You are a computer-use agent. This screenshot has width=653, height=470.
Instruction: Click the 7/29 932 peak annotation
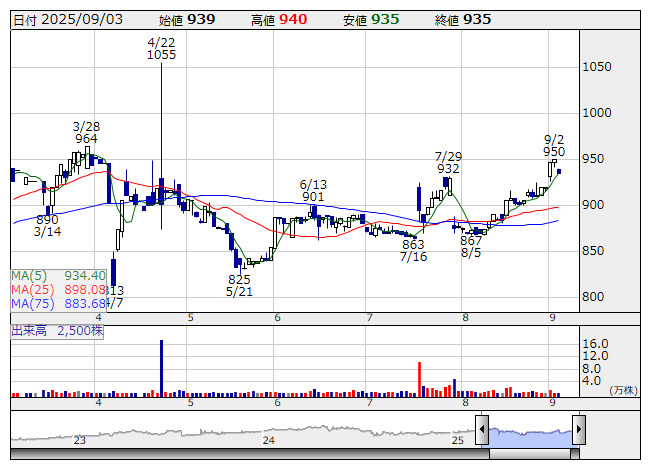point(448,163)
